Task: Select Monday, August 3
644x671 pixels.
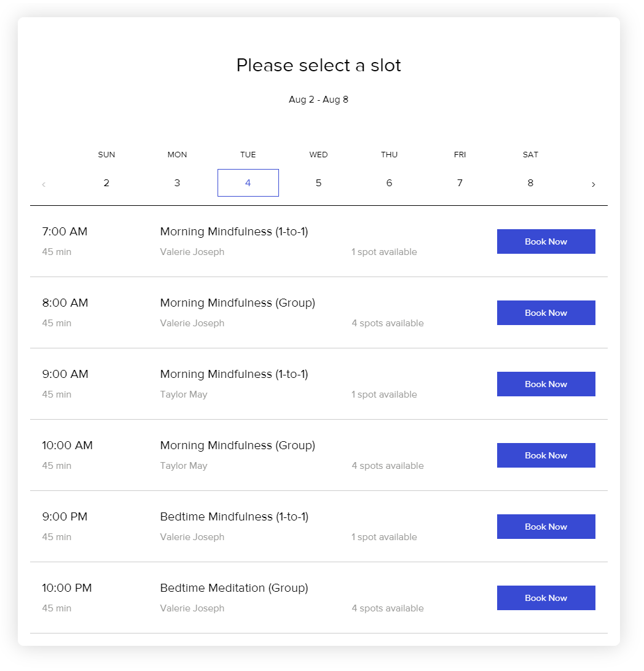Action: pyautogui.click(x=177, y=182)
